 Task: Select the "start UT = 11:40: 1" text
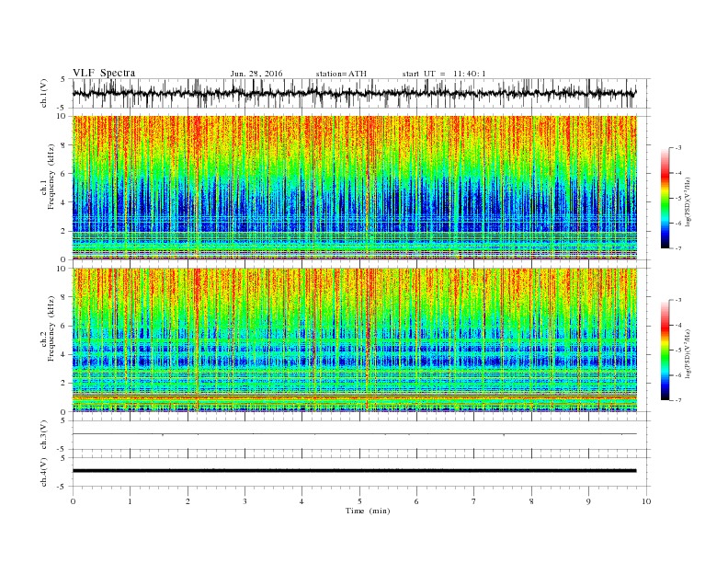click(x=444, y=74)
